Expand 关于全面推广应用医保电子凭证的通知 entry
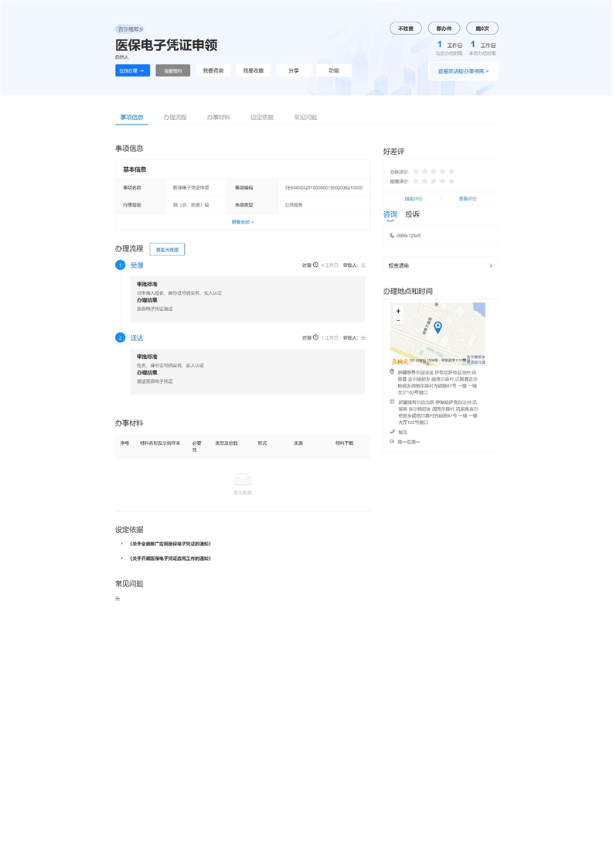613x868 pixels. (x=121, y=544)
